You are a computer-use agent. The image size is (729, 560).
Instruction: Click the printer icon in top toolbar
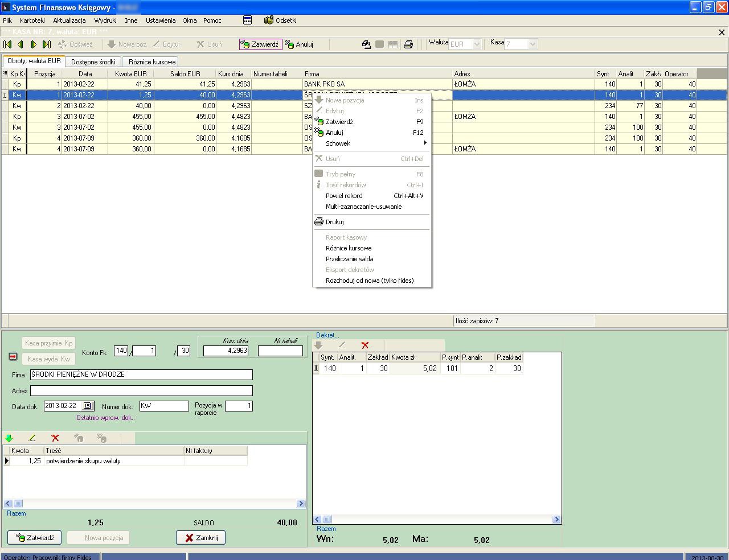(x=408, y=44)
